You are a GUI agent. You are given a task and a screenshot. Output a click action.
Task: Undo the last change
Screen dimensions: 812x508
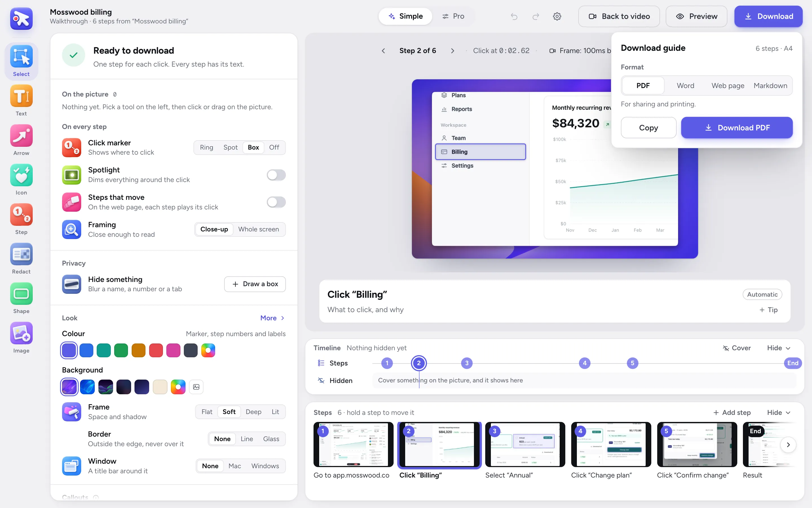point(514,16)
